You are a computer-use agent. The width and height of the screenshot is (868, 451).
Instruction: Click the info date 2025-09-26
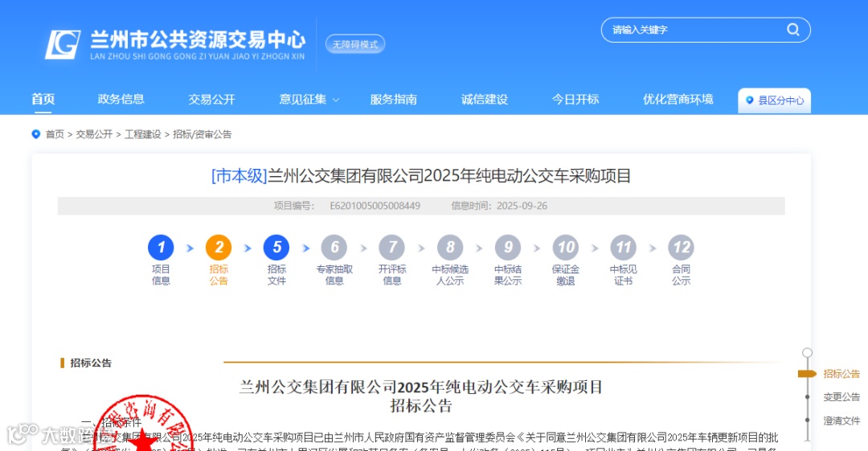tap(522, 206)
